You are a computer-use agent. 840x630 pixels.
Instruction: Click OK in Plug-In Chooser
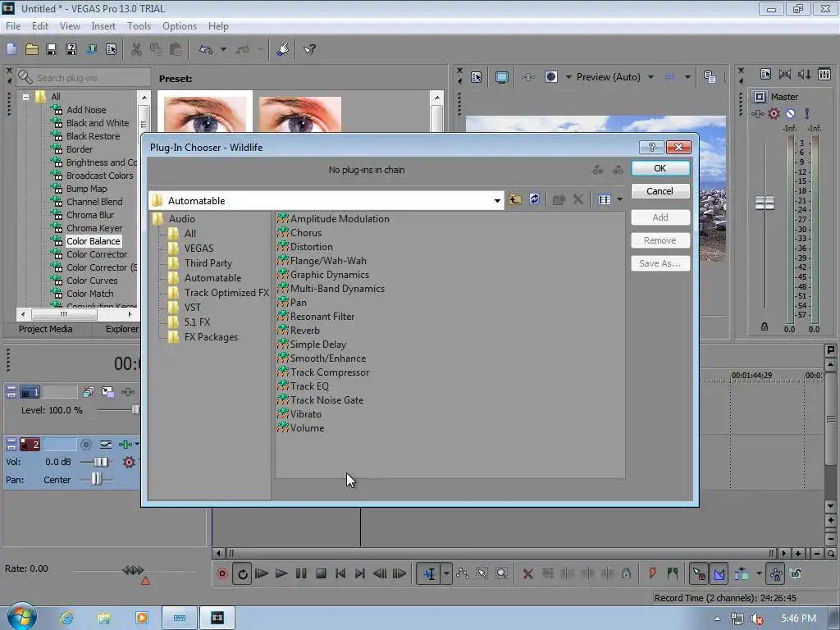(660, 168)
